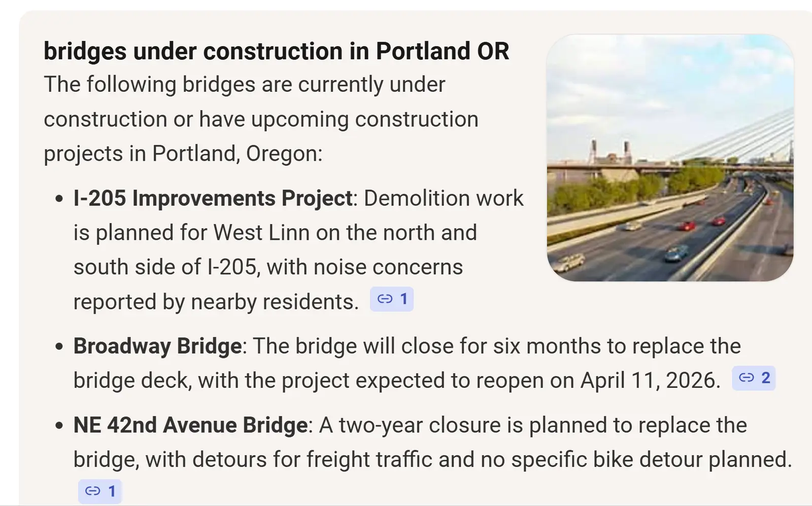The height and width of the screenshot is (506, 812).
Task: Click the bullet point before Broadway Bridge
Action: point(59,347)
